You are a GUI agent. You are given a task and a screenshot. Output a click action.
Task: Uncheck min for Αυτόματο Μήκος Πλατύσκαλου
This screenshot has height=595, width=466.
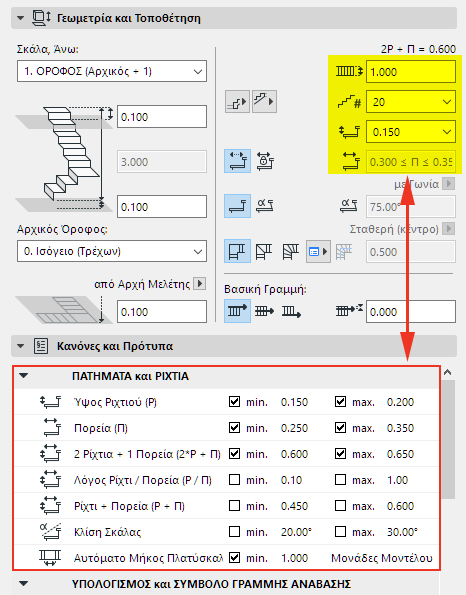(x=235, y=557)
